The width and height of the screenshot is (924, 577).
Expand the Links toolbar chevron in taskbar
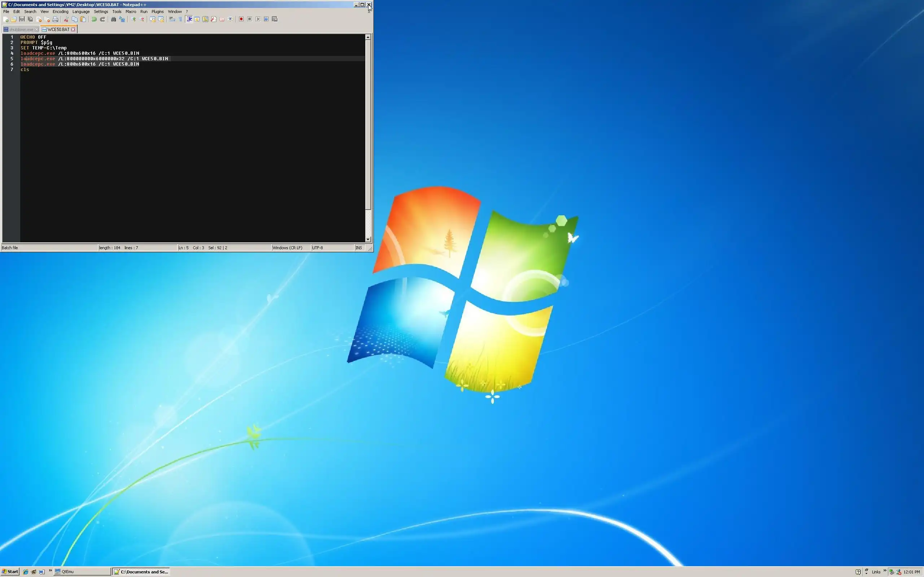click(x=884, y=571)
